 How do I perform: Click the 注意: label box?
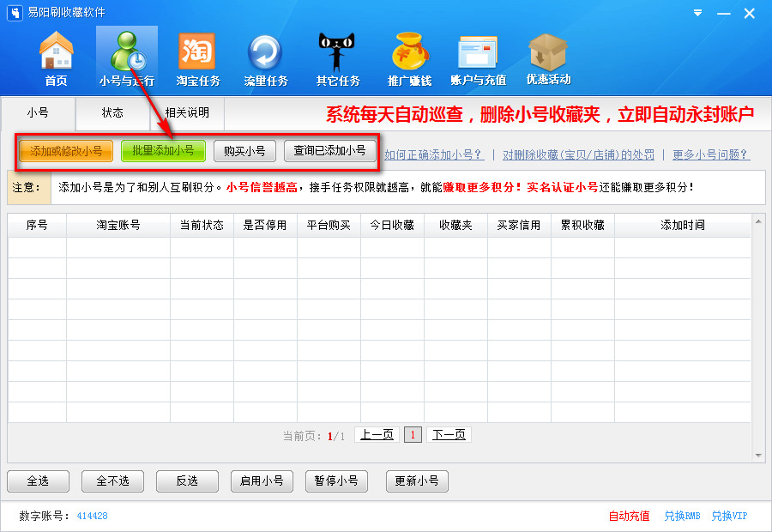(29, 187)
